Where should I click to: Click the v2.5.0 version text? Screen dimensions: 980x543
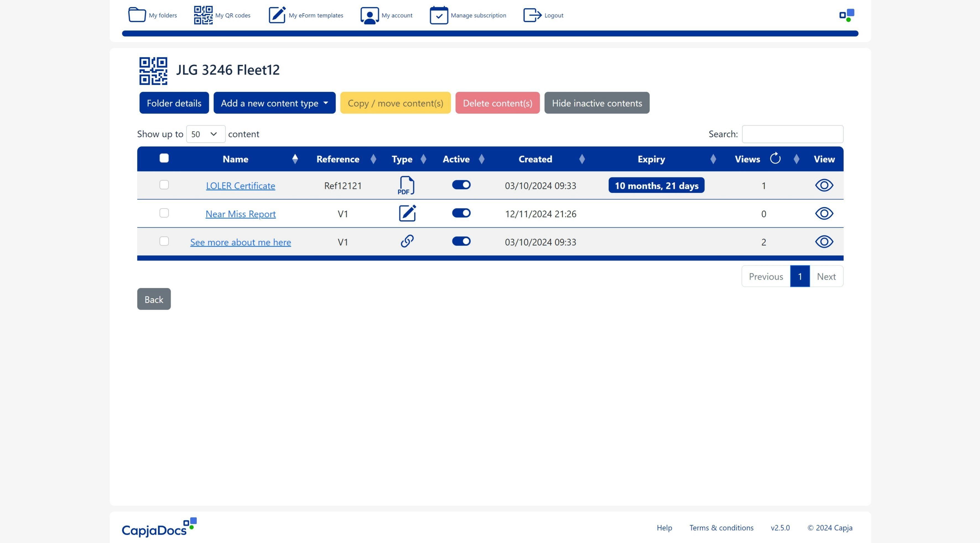780,528
